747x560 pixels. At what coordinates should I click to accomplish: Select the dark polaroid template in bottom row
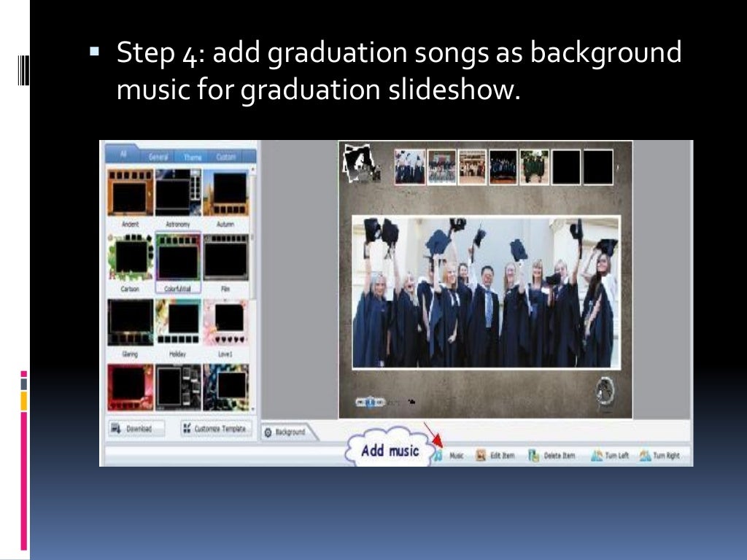178,387
